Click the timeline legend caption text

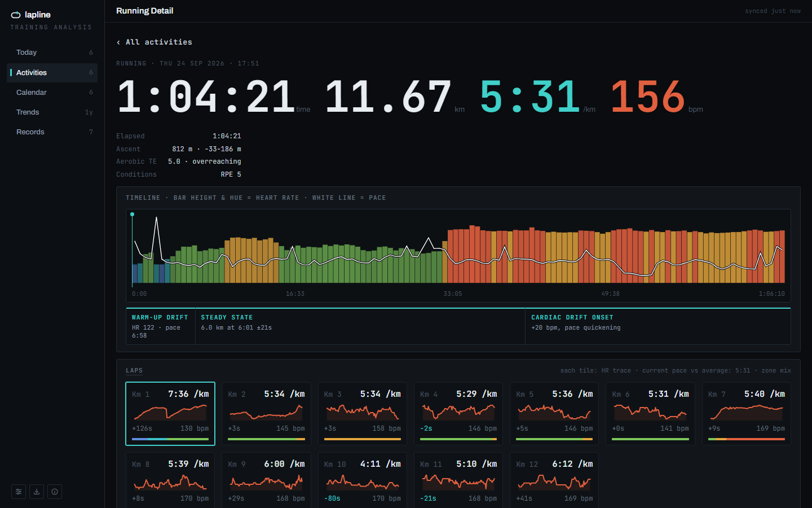[256, 198]
